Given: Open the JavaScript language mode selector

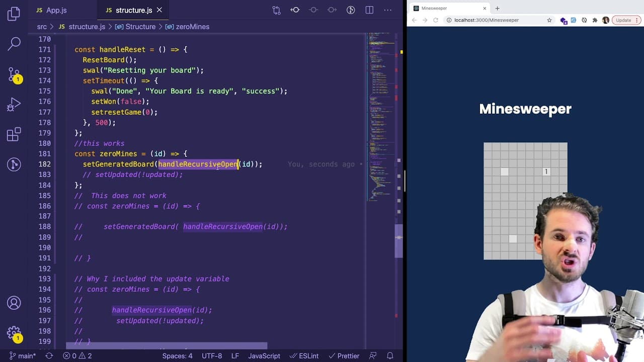Looking at the screenshot, I should pyautogui.click(x=264, y=356).
